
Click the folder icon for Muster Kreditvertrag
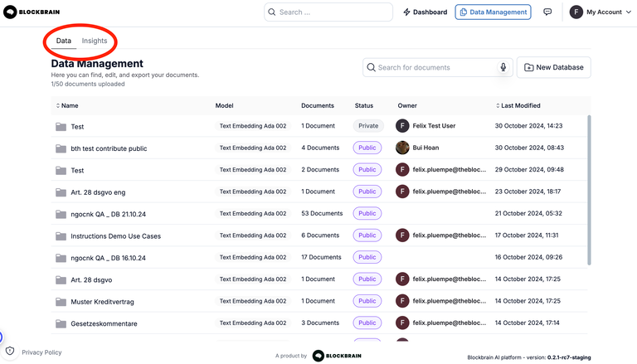(x=61, y=301)
